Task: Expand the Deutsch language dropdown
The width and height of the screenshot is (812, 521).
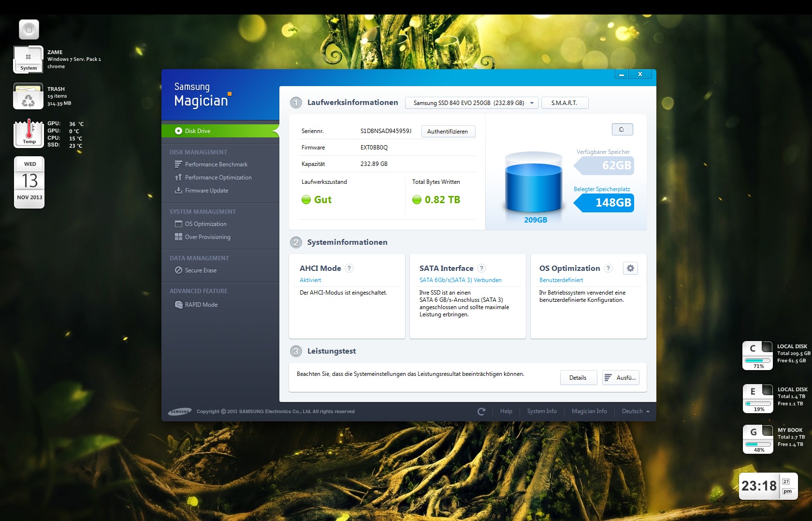Action: [636, 411]
